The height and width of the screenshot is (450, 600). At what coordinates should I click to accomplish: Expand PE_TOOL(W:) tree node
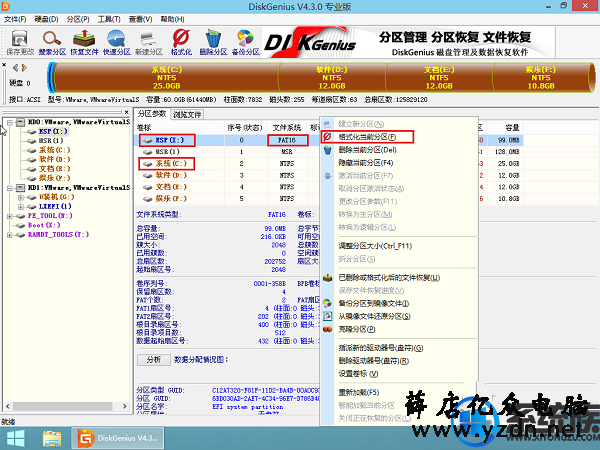click(10, 216)
